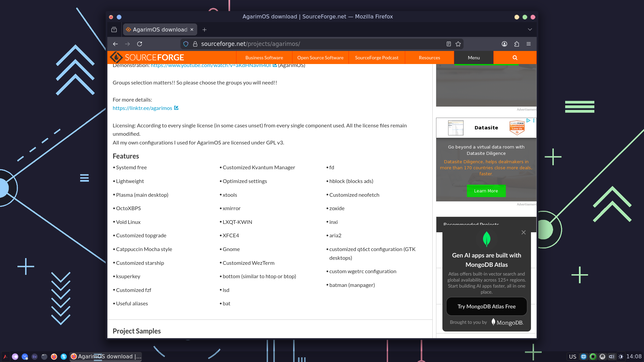Click the SourceForge search magnifier icon
Screen dimensions: 644x362
[515, 58]
